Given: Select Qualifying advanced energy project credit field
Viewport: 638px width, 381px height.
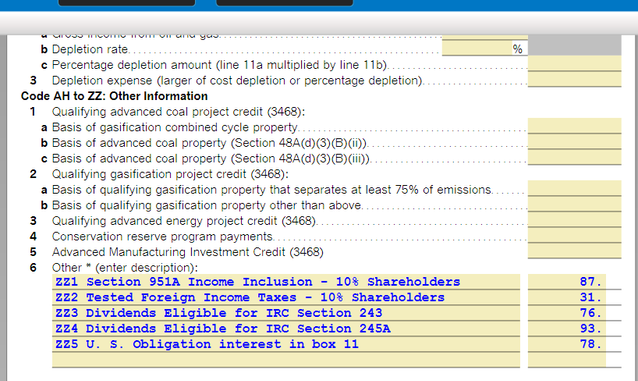Looking at the screenshot, I should [575, 220].
